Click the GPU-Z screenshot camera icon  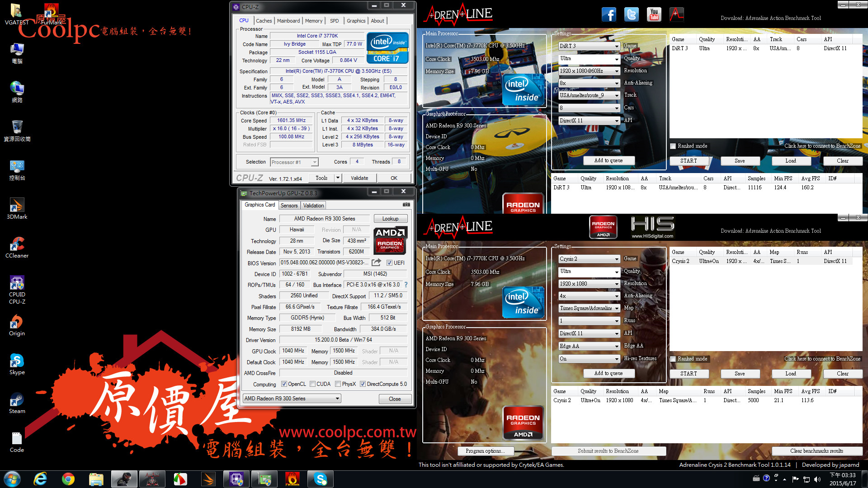406,205
